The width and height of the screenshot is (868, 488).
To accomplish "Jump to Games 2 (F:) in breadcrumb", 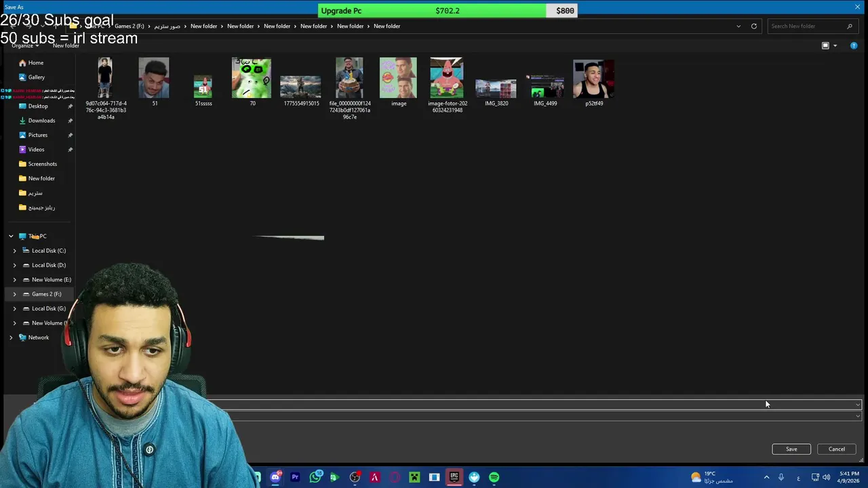I will click(129, 26).
